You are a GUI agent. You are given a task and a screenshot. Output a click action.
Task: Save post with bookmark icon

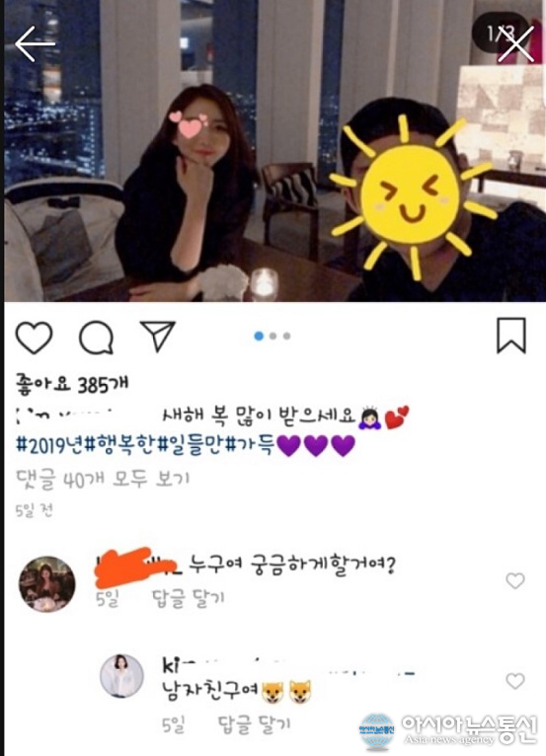coord(511,336)
